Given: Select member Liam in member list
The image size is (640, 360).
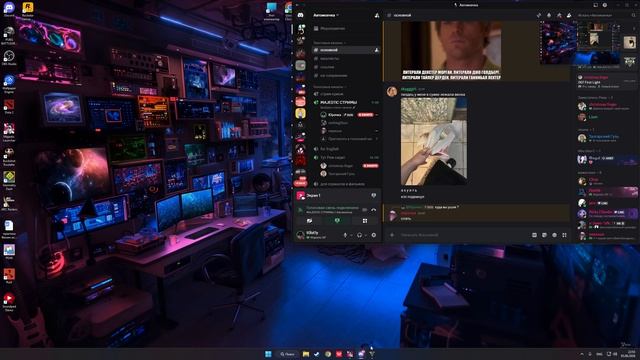Looking at the screenshot, I should click(x=593, y=117).
